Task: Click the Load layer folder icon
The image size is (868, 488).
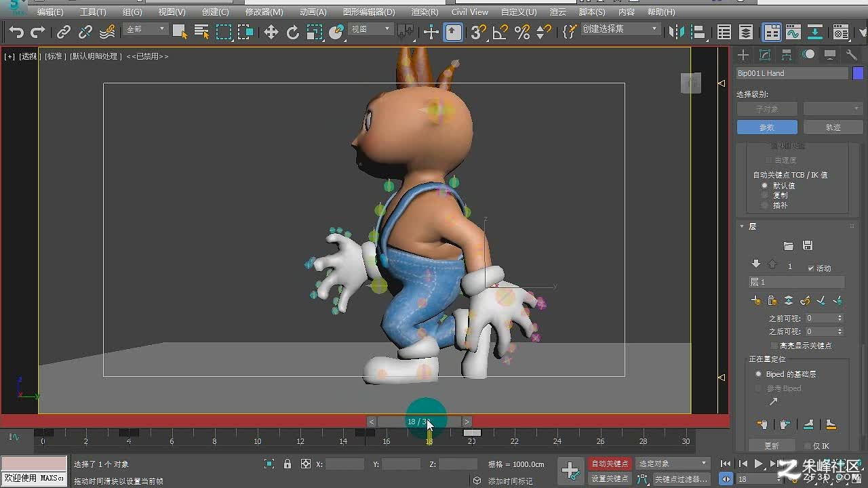Action: click(x=788, y=245)
